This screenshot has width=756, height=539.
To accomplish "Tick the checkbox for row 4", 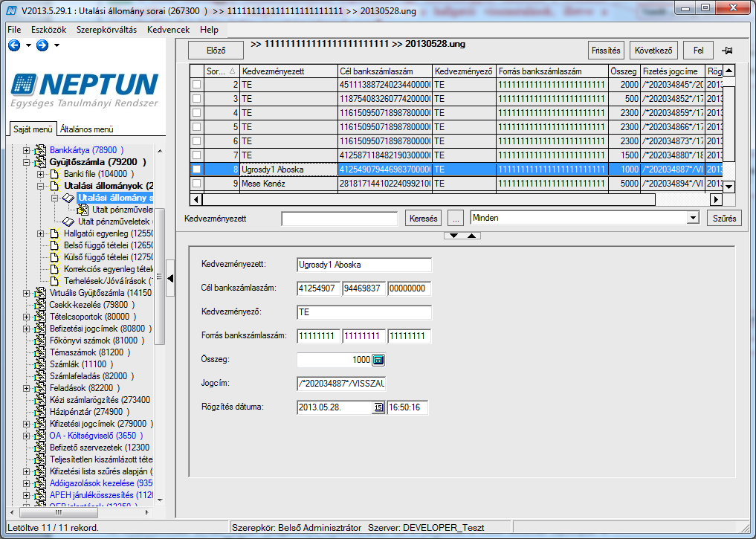I will (x=197, y=113).
